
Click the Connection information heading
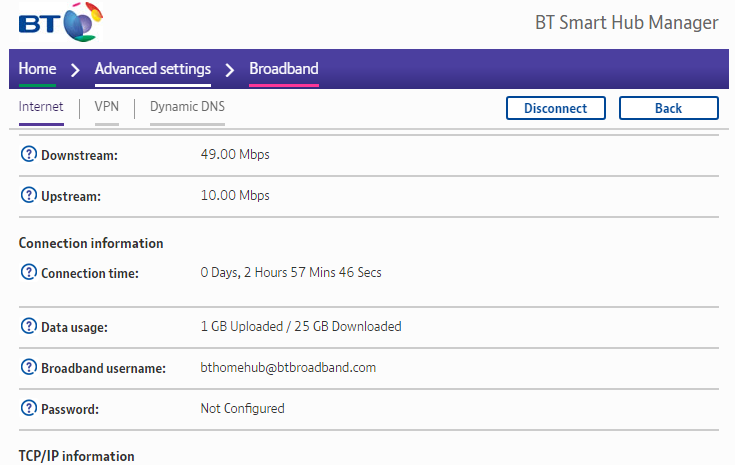pyautogui.click(x=91, y=243)
